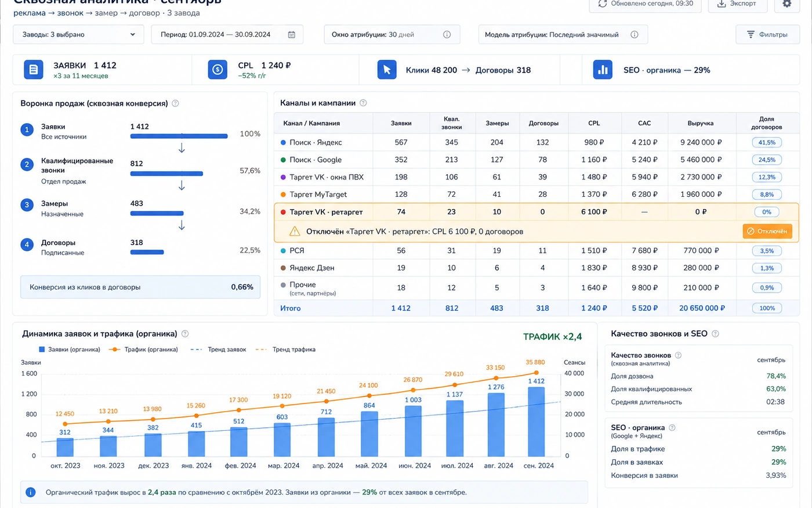812x508 pixels.
Task: Select the "Прочие" channel row name
Action: (x=303, y=284)
